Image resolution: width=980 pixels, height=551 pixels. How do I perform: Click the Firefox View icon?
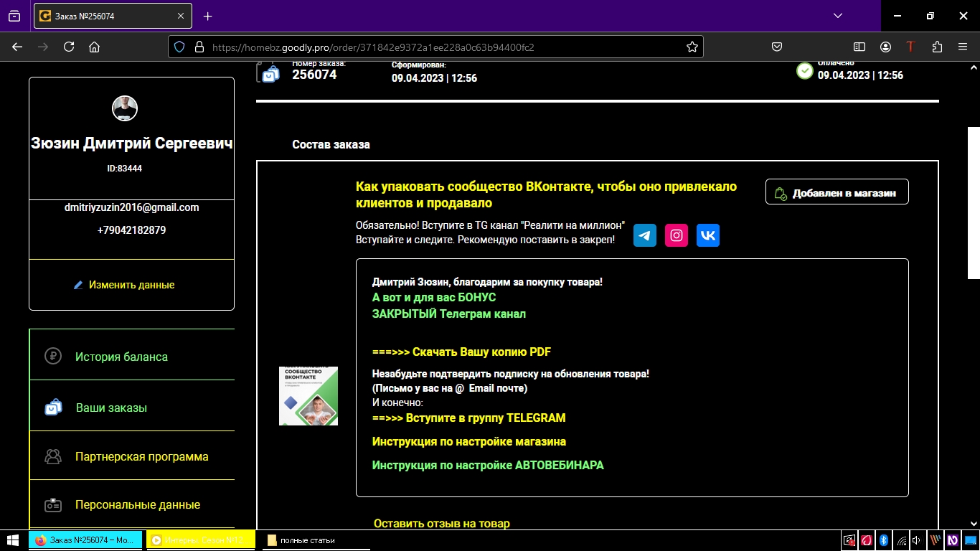click(x=14, y=16)
